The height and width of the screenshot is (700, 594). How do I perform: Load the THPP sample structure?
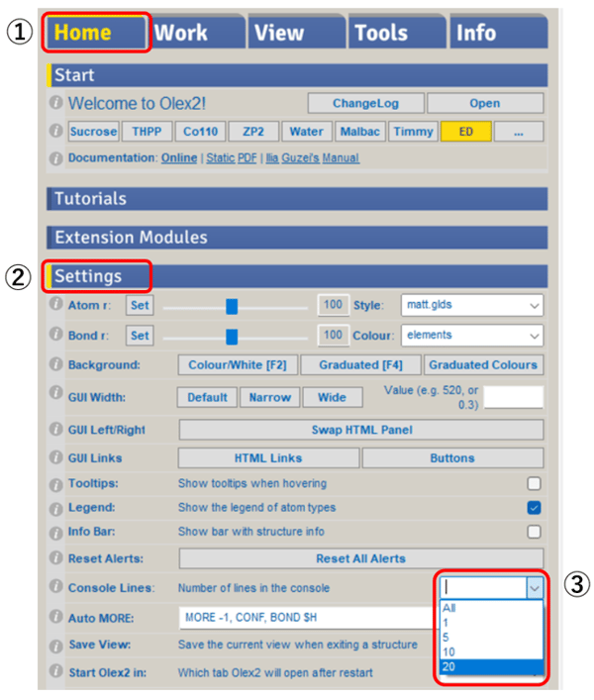[x=147, y=132]
